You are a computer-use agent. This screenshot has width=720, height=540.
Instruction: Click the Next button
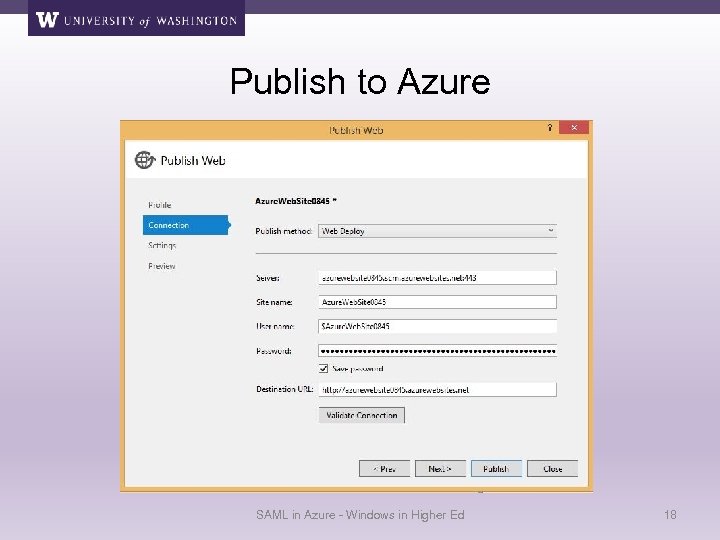tap(440, 469)
